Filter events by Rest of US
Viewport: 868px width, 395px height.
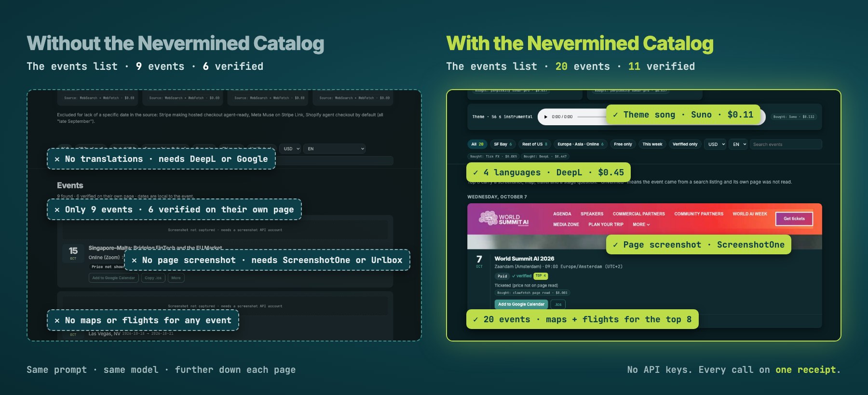point(535,144)
